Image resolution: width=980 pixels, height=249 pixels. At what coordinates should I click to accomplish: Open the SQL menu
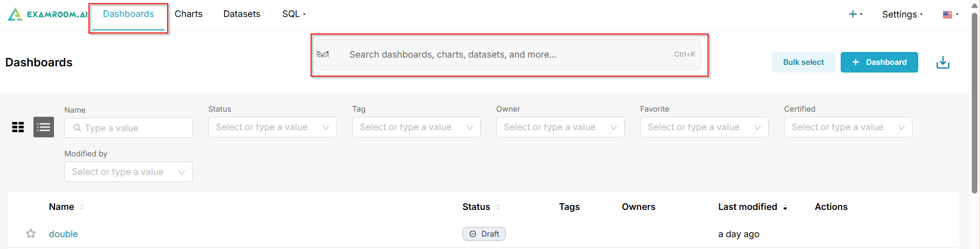(x=294, y=14)
